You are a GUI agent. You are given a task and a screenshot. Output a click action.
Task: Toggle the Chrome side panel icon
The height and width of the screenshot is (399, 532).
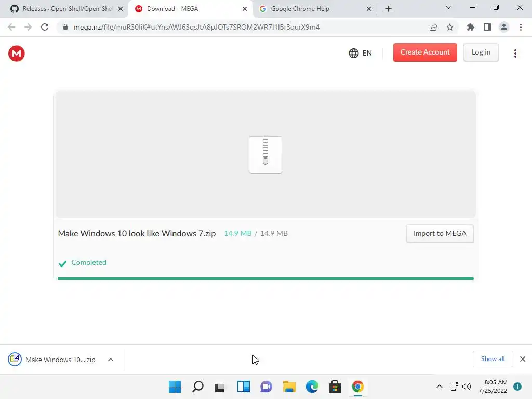coord(487,27)
